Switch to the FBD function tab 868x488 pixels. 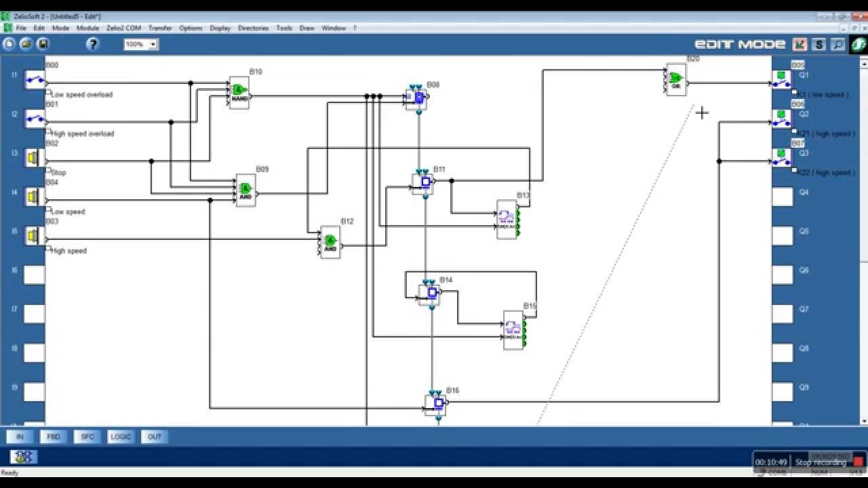[x=54, y=436]
